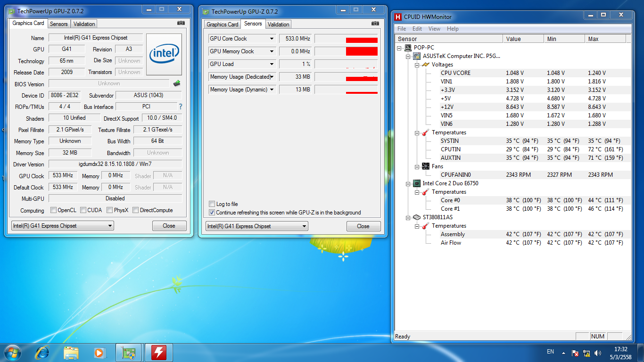Open GPU selector dropdown in left GPU-Z window
Screen dimensions: 644x362
point(63,226)
